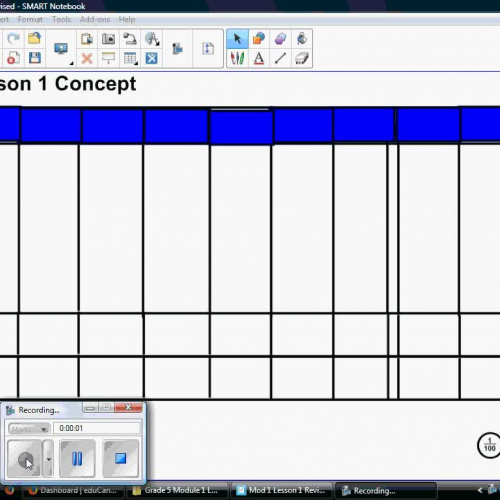Click the Screen Shade icon

pos(108,58)
